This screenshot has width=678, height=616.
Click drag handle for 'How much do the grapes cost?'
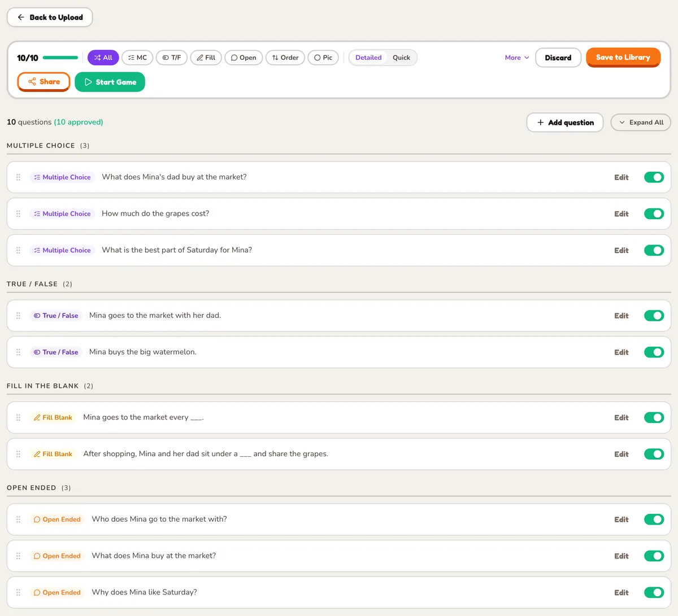click(18, 214)
